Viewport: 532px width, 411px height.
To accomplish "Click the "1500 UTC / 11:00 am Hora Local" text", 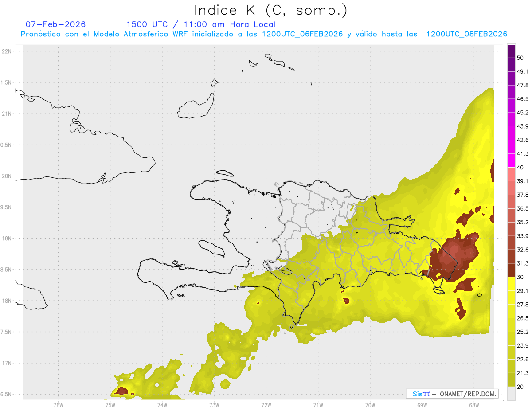I will click(201, 24).
